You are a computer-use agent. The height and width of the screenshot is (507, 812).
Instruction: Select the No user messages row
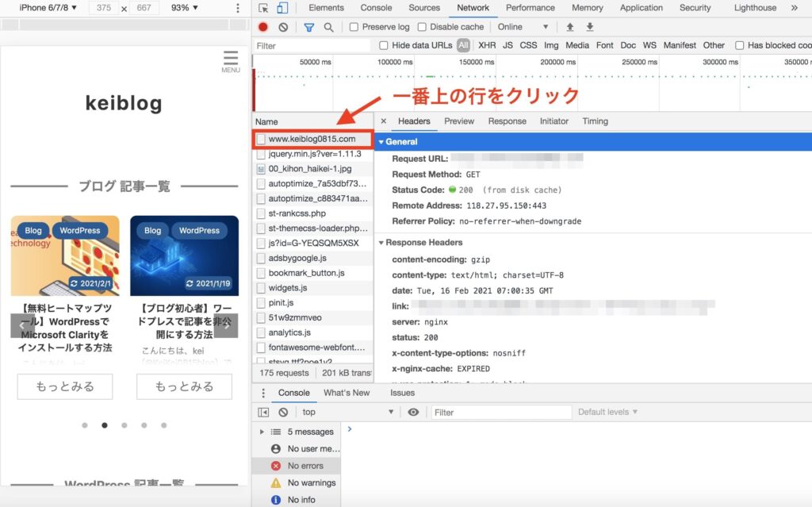point(297,448)
